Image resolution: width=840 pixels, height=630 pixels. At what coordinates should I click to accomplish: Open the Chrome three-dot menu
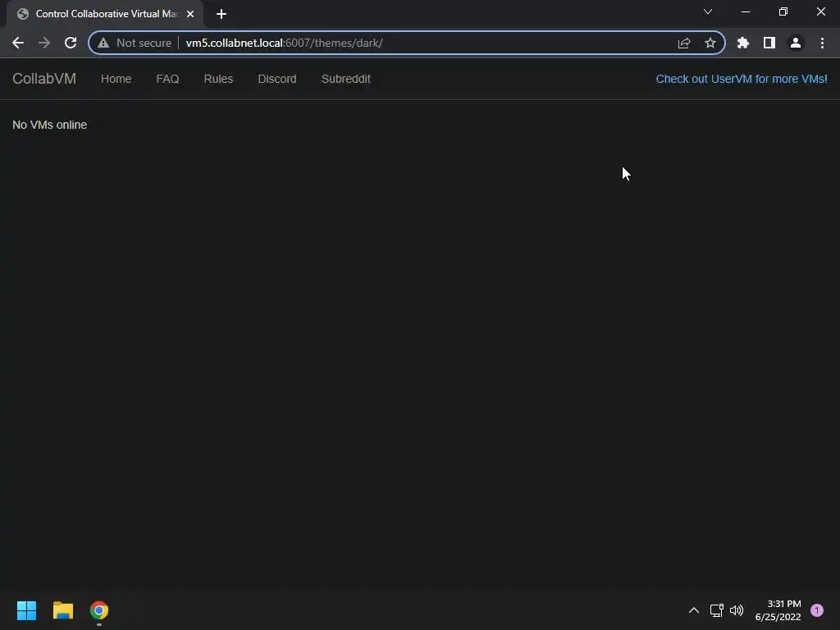pyautogui.click(x=822, y=43)
